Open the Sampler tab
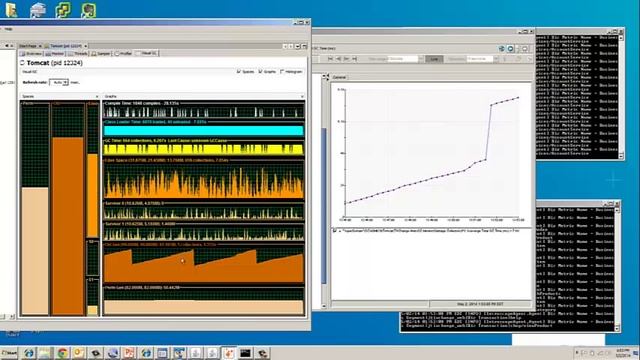 click(x=101, y=53)
